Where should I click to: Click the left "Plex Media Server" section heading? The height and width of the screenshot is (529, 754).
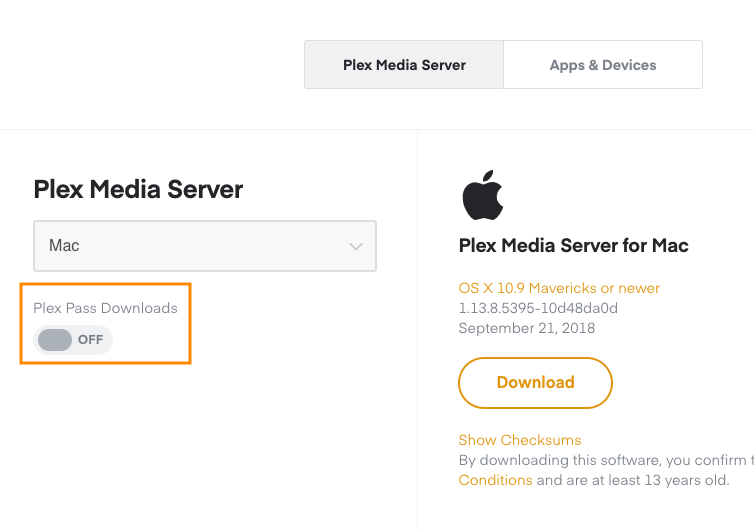(x=138, y=189)
